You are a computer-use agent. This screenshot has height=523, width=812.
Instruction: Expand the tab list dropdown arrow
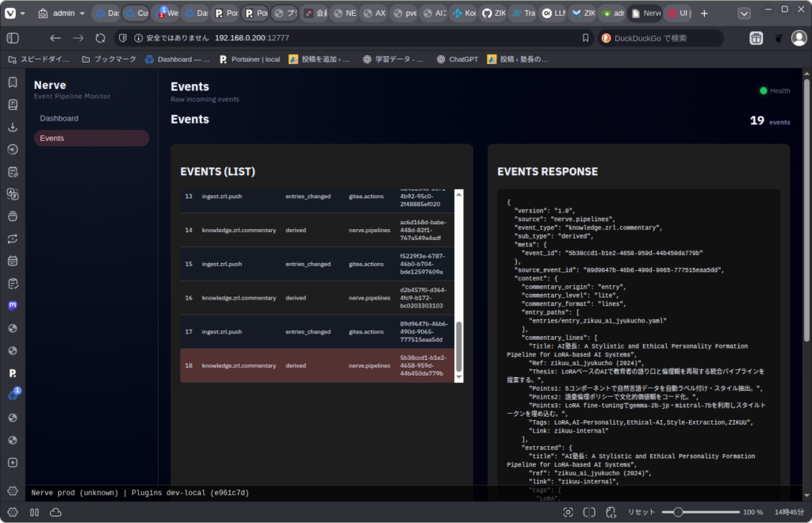click(744, 13)
